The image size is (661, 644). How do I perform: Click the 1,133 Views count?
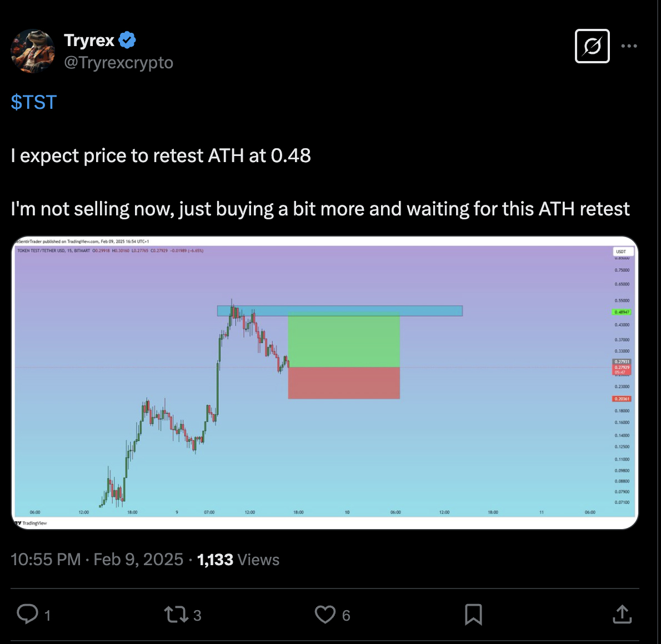[x=238, y=559]
